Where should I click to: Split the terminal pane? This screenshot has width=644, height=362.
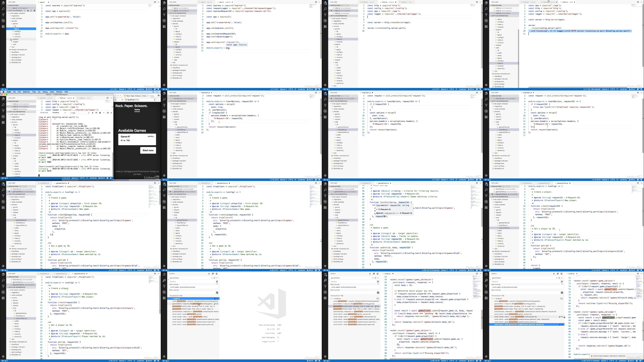click(x=96, y=113)
